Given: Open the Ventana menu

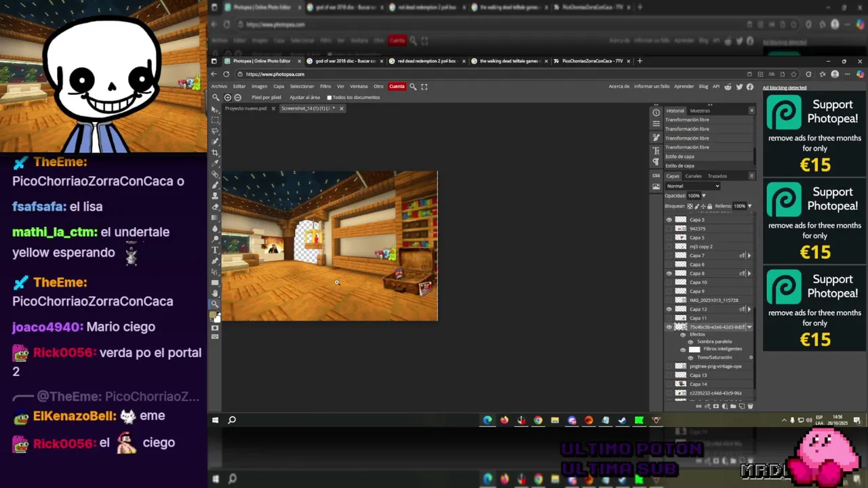Looking at the screenshot, I should [359, 87].
